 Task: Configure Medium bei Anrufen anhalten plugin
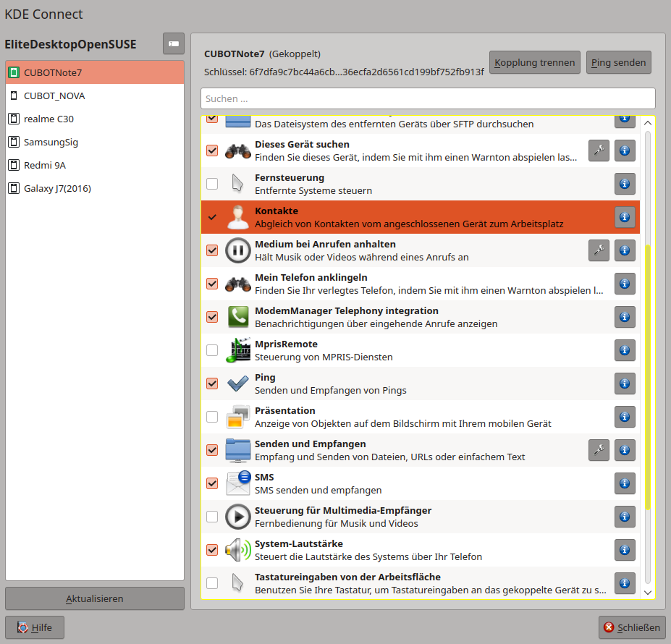599,250
